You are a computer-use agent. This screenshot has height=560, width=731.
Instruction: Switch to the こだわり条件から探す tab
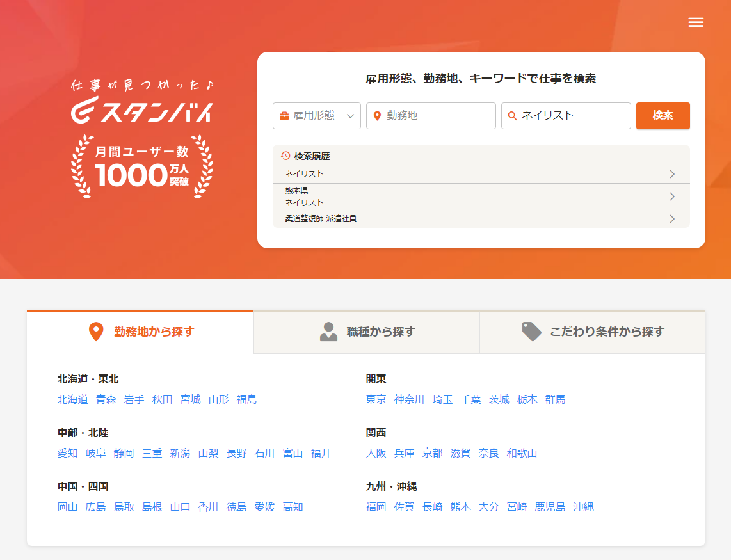click(592, 332)
